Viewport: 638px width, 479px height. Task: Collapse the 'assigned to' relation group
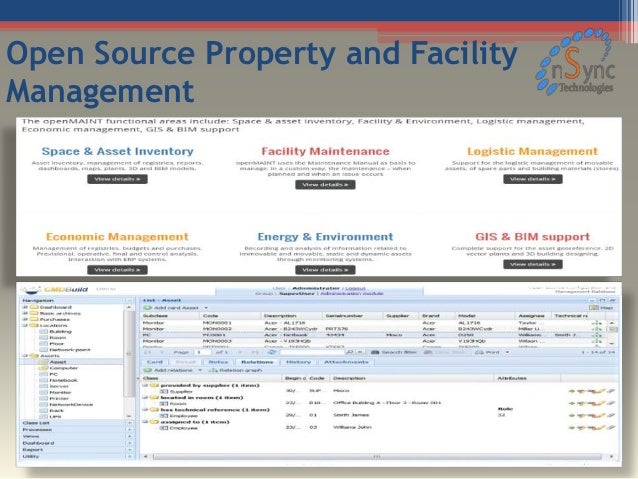coord(145,422)
